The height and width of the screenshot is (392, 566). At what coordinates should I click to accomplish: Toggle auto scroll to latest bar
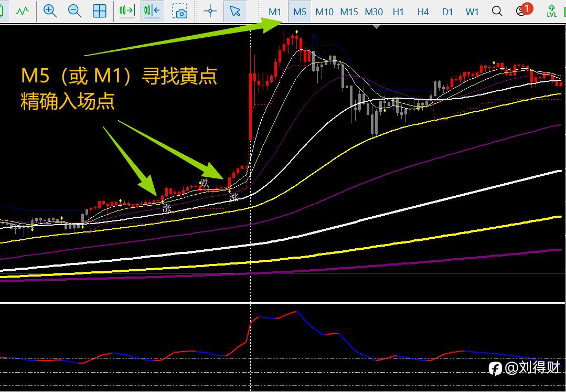pos(152,11)
